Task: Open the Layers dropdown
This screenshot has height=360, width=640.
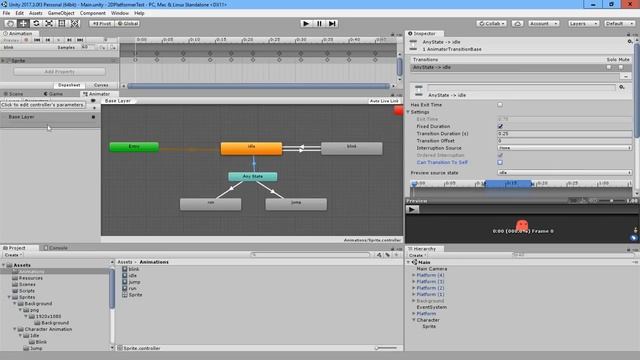Action: pos(583,24)
